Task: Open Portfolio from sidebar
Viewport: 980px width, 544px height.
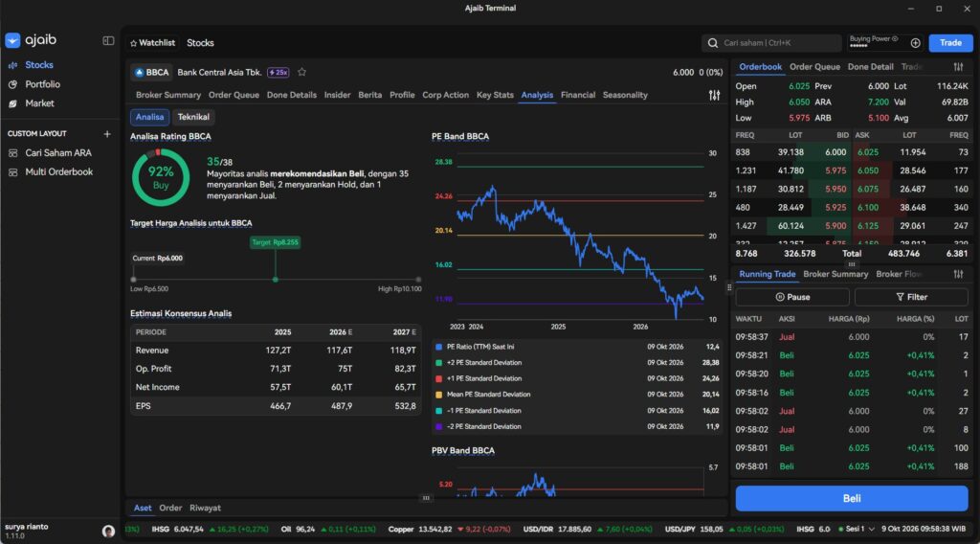Action: coord(42,83)
